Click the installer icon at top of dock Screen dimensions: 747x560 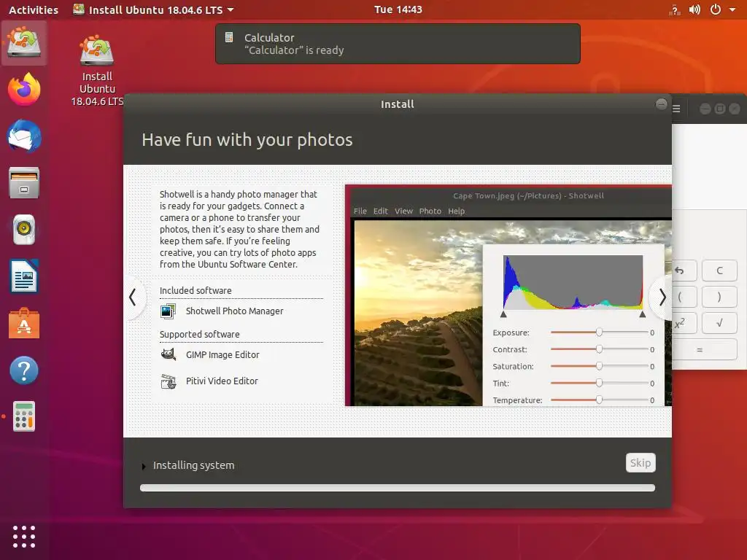point(24,42)
